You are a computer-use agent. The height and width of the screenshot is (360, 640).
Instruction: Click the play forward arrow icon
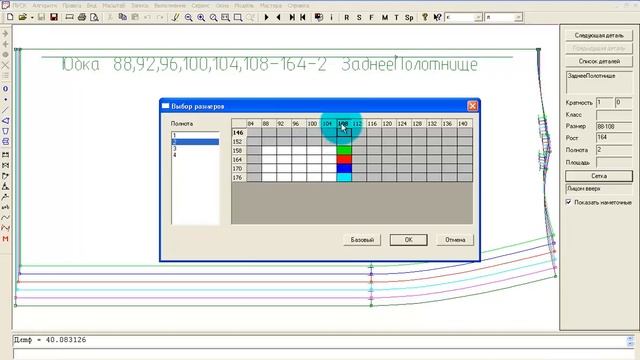pyautogui.click(x=267, y=17)
